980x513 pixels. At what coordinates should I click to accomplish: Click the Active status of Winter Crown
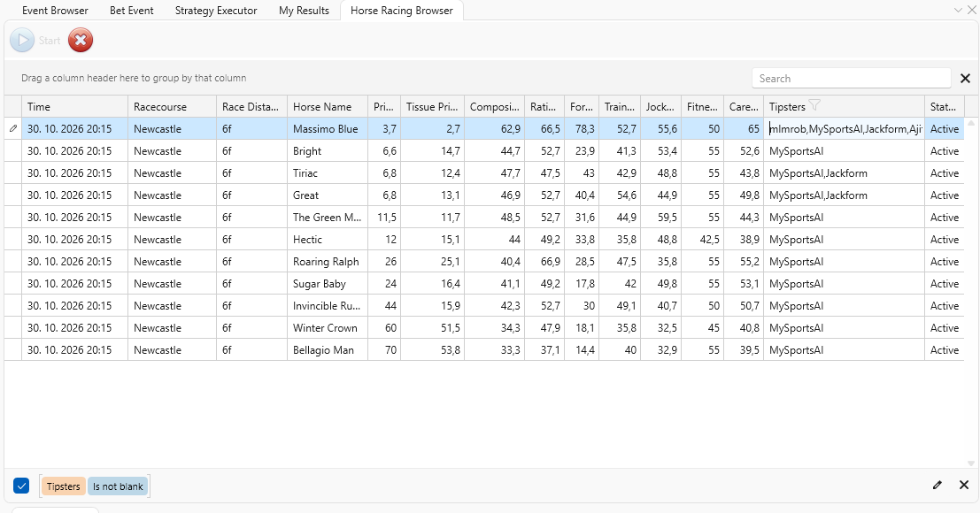click(945, 328)
